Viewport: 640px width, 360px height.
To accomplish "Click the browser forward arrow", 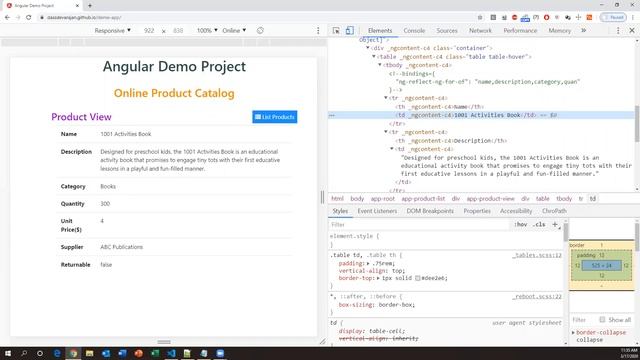I will pos(18,18).
